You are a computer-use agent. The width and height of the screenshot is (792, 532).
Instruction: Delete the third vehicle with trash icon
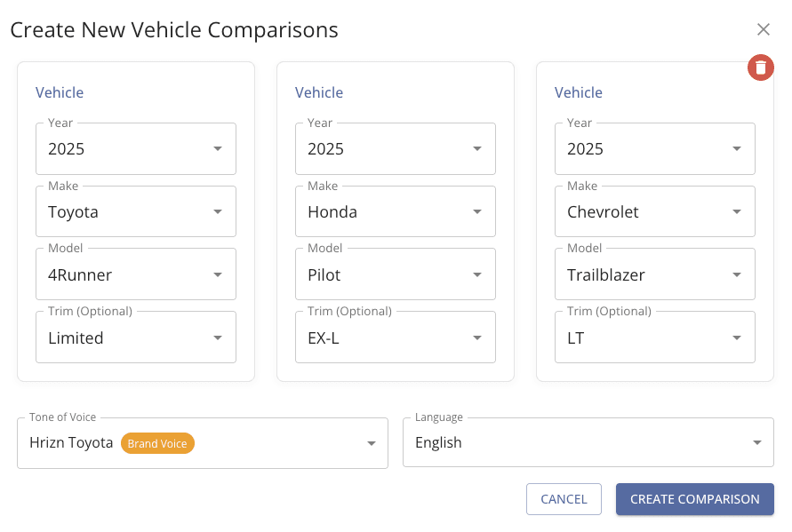pos(760,67)
